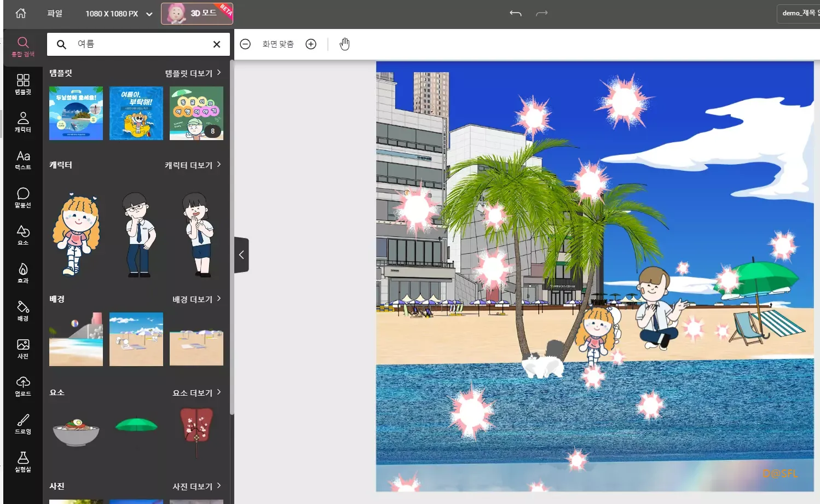This screenshot has width=820, height=504.
Task: Select the girl character on canvas
Action: (598, 337)
